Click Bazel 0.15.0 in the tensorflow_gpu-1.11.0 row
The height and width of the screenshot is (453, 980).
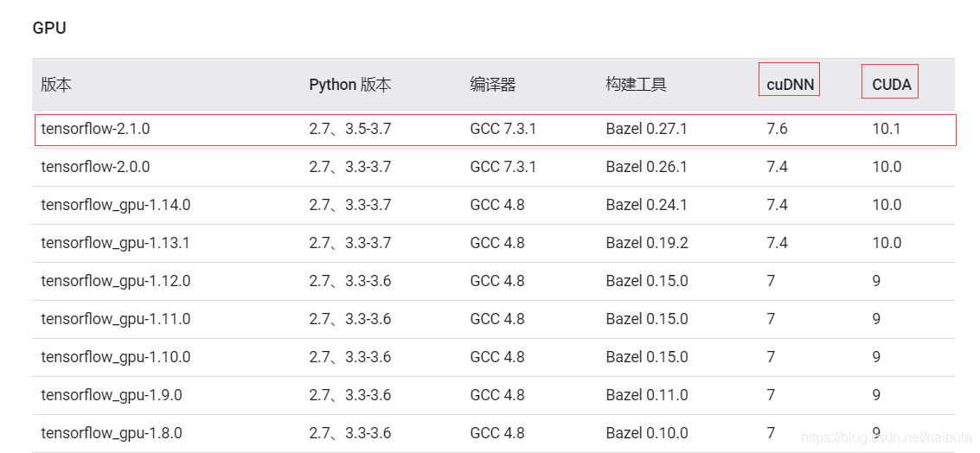[647, 319]
